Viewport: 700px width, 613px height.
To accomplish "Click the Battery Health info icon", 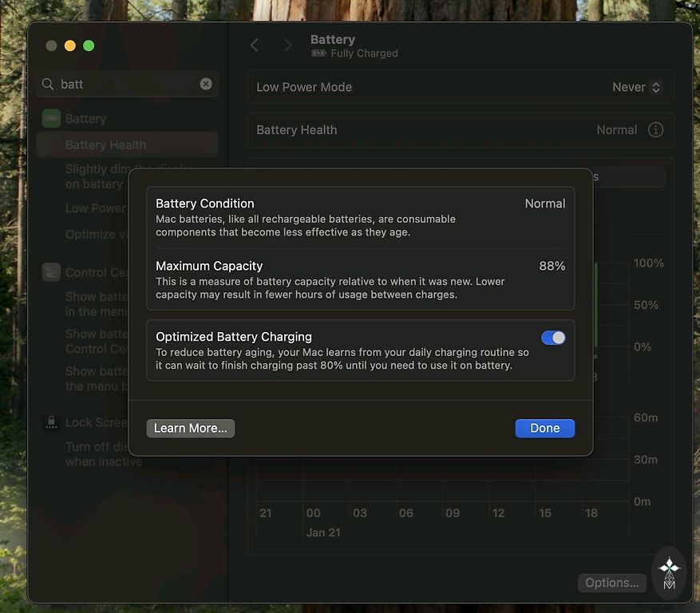I will 655,130.
